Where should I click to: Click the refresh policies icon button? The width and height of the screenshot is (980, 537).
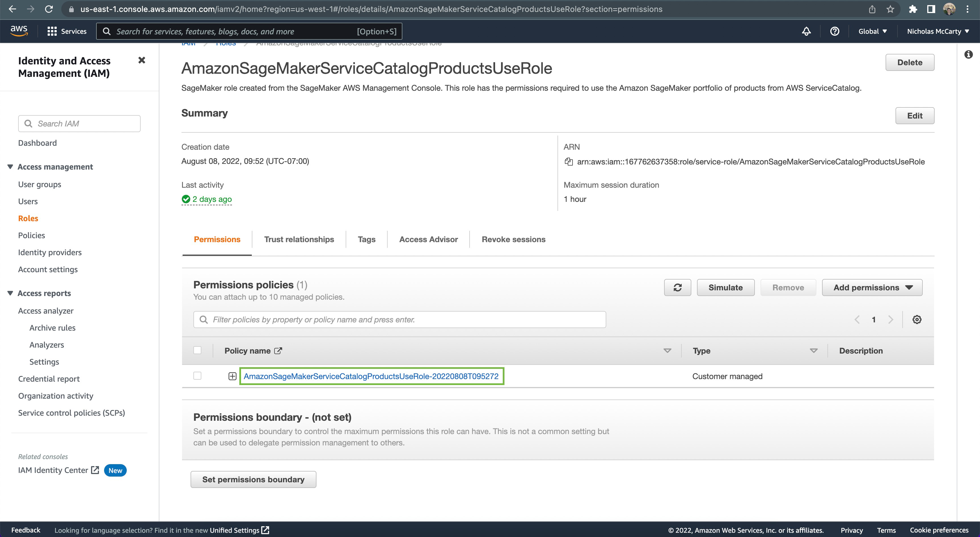(677, 287)
